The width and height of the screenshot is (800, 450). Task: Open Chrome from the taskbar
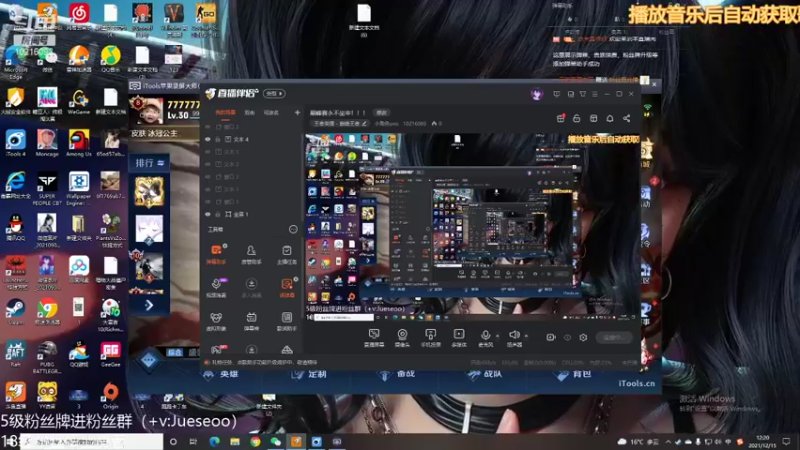(x=255, y=442)
